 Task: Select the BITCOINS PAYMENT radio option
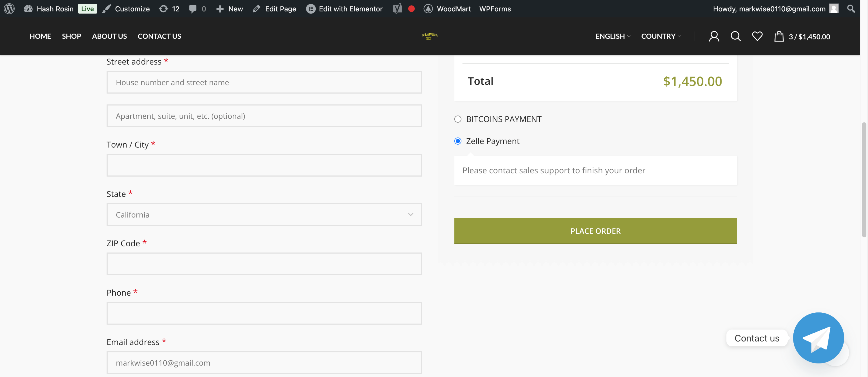458,119
